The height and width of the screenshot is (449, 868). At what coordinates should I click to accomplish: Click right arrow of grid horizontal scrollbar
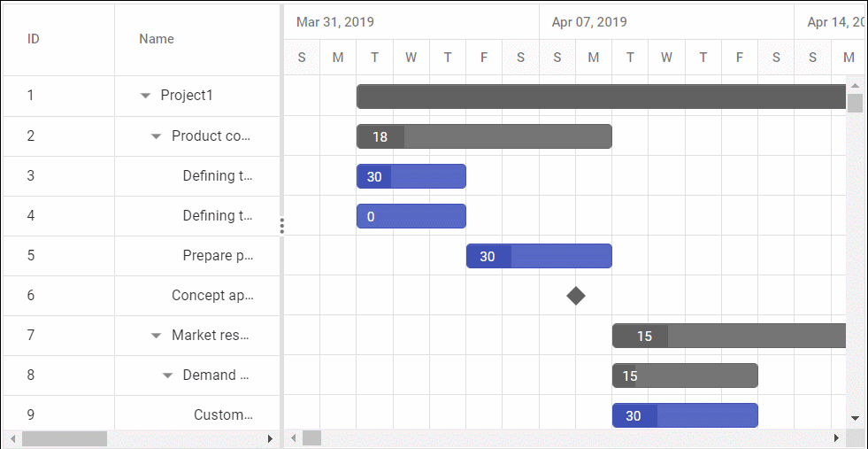coord(270,438)
